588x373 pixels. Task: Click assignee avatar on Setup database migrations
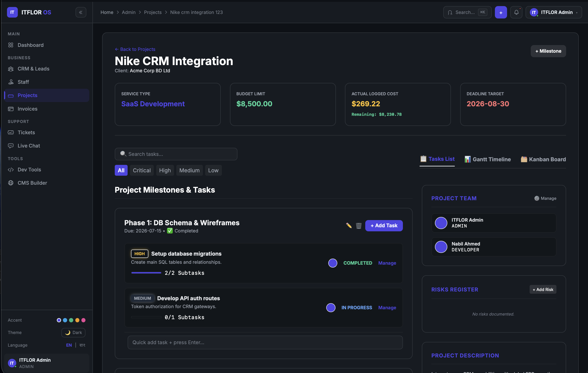pyautogui.click(x=333, y=263)
